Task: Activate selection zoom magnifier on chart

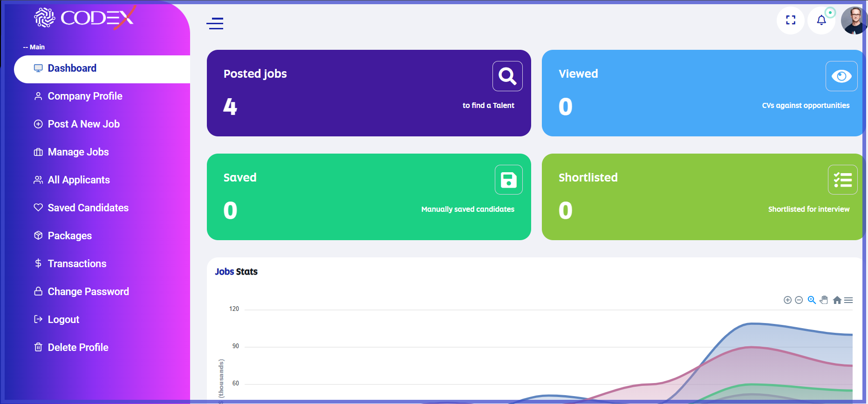Action: (812, 300)
